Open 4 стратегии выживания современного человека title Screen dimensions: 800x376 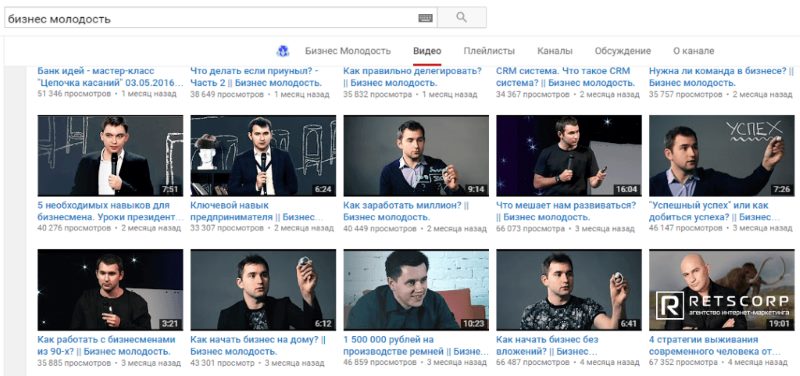tap(715, 345)
